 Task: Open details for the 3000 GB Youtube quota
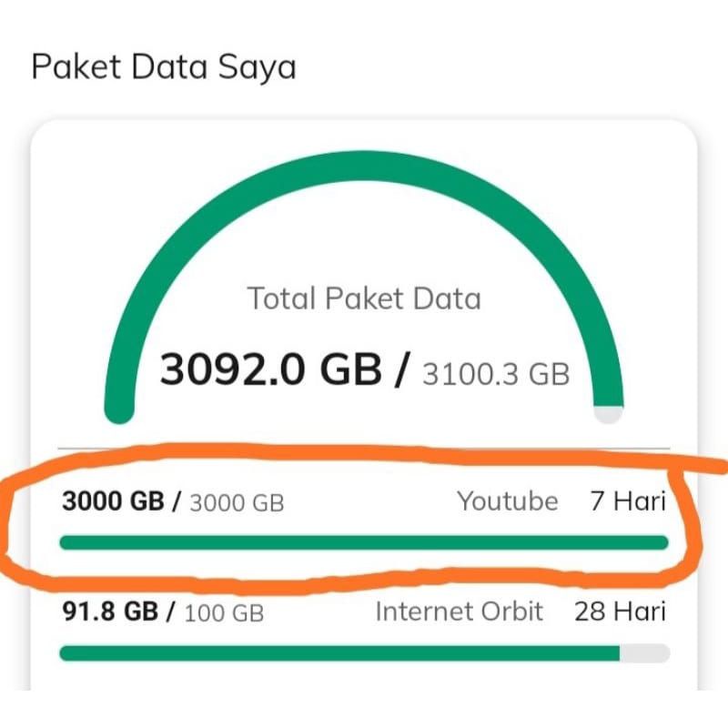point(123,501)
